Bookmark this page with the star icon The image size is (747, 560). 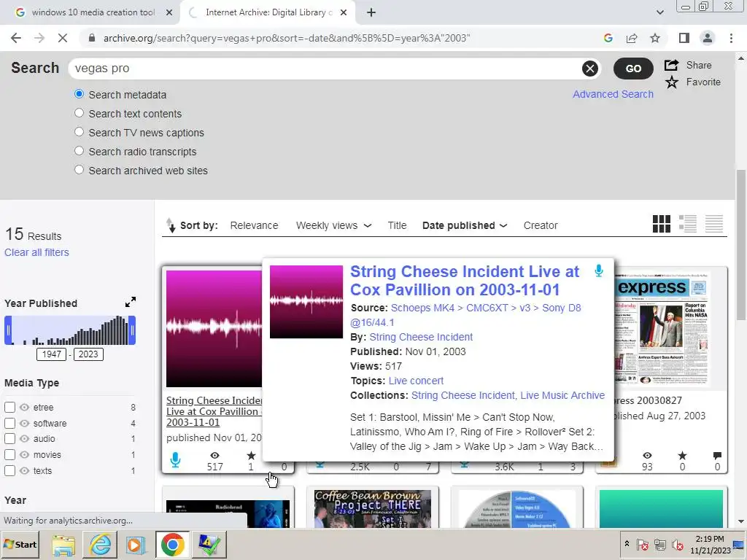pyautogui.click(x=655, y=38)
